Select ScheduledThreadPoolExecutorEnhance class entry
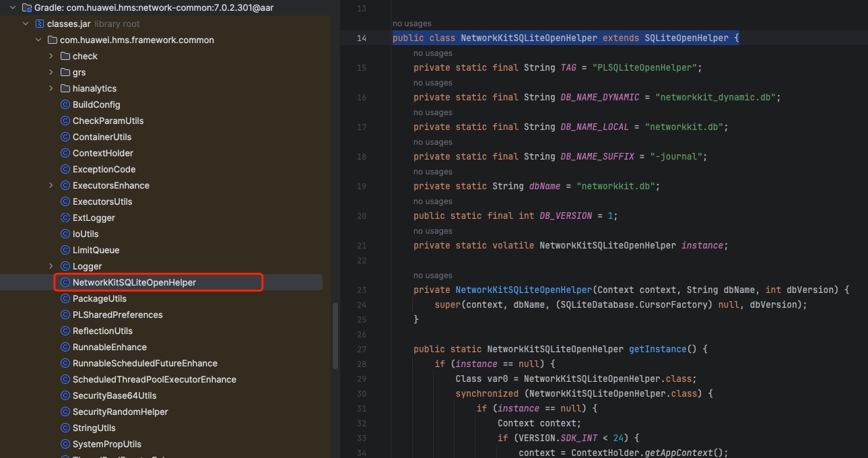Screen dimensions: 868x458 pos(154,379)
